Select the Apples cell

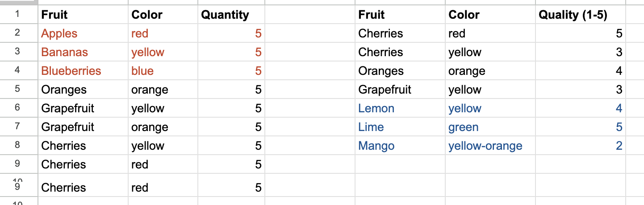(59, 33)
